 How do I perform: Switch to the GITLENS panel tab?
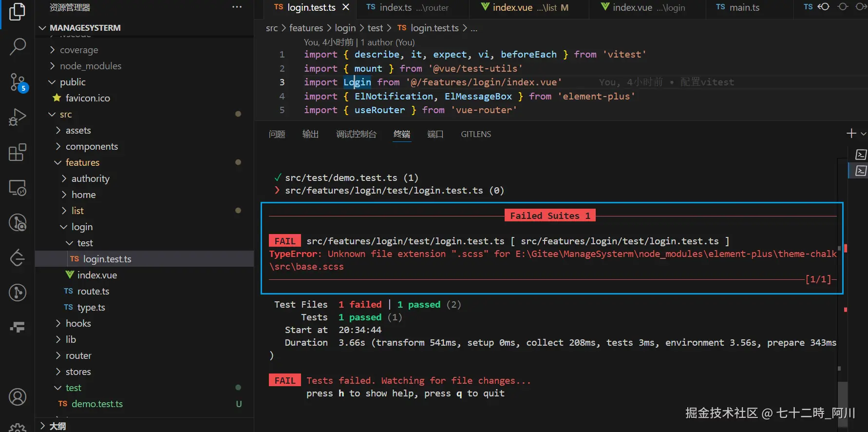tap(475, 134)
